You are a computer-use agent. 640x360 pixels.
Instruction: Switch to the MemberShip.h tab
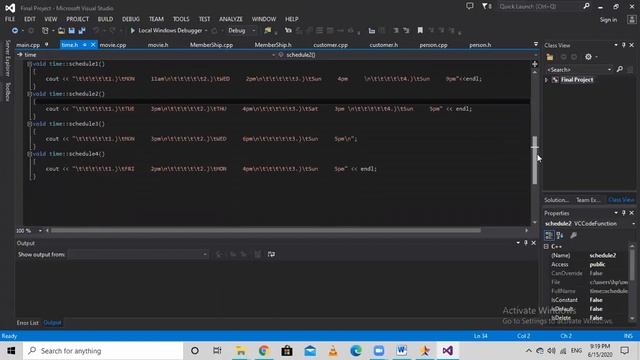click(273, 45)
